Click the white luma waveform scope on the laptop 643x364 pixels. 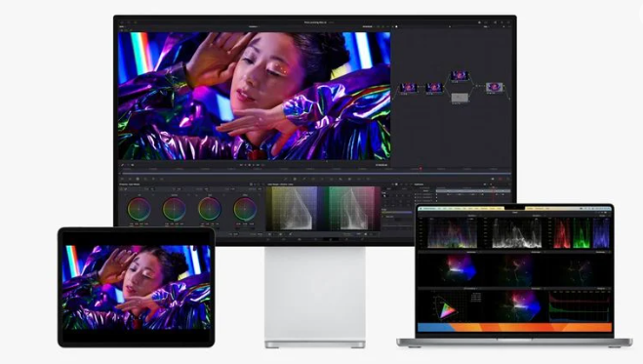(517, 233)
